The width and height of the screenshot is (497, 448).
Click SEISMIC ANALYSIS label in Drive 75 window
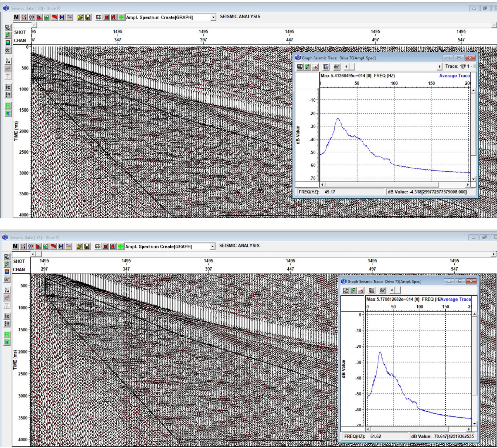[239, 246]
